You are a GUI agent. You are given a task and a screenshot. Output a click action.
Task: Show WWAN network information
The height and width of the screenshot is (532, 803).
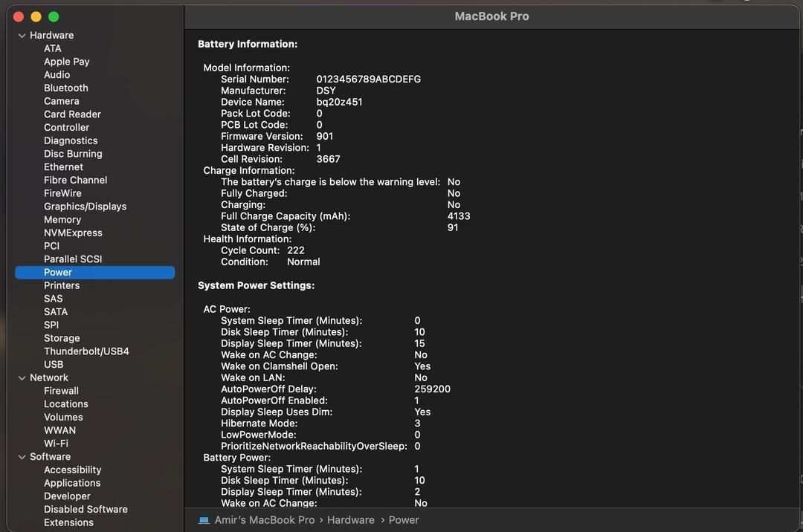click(x=60, y=431)
